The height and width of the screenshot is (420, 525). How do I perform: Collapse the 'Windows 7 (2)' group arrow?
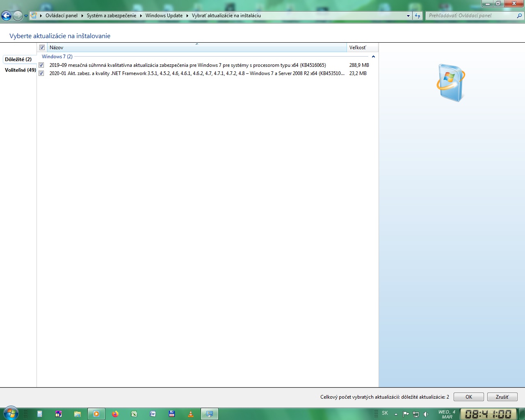click(373, 57)
